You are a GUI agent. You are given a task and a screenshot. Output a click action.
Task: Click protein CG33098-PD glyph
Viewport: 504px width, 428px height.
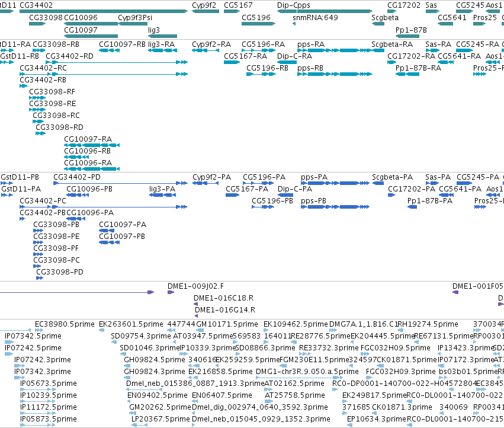[x=40, y=278]
